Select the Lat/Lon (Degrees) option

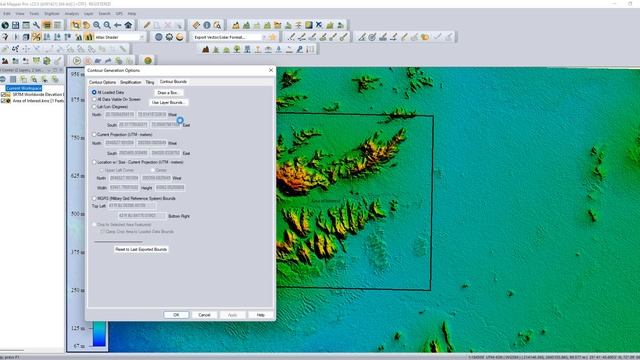tap(110, 107)
